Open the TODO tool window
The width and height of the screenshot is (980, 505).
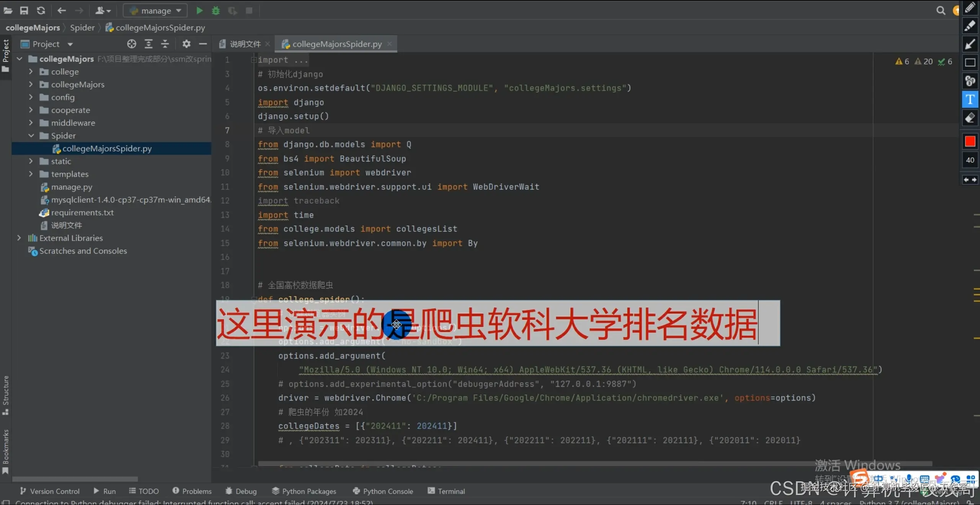[x=144, y=491]
